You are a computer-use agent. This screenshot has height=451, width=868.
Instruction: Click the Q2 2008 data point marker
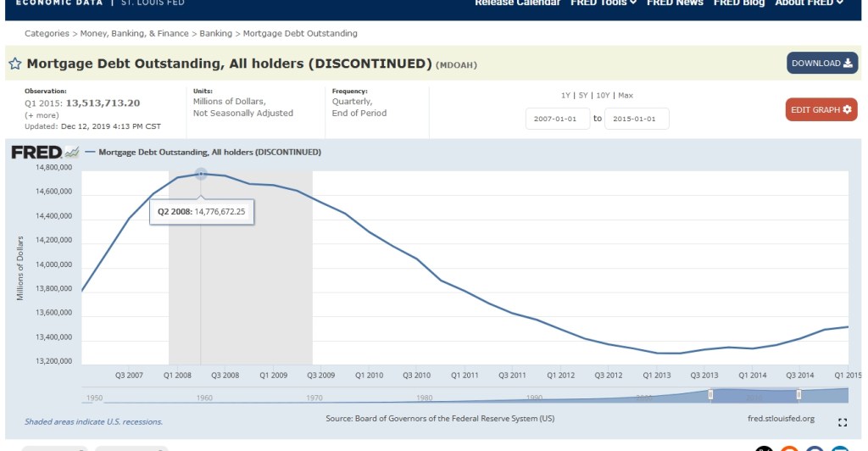pyautogui.click(x=201, y=173)
